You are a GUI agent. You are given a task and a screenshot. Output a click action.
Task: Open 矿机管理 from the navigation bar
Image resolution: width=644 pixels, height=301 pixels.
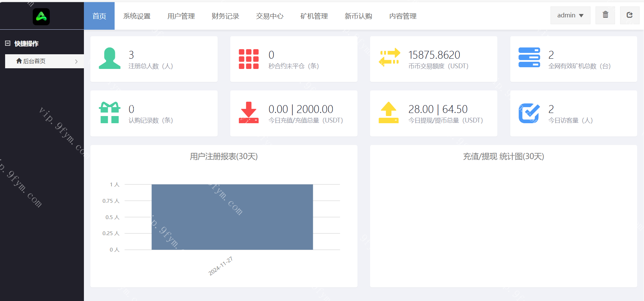314,16
